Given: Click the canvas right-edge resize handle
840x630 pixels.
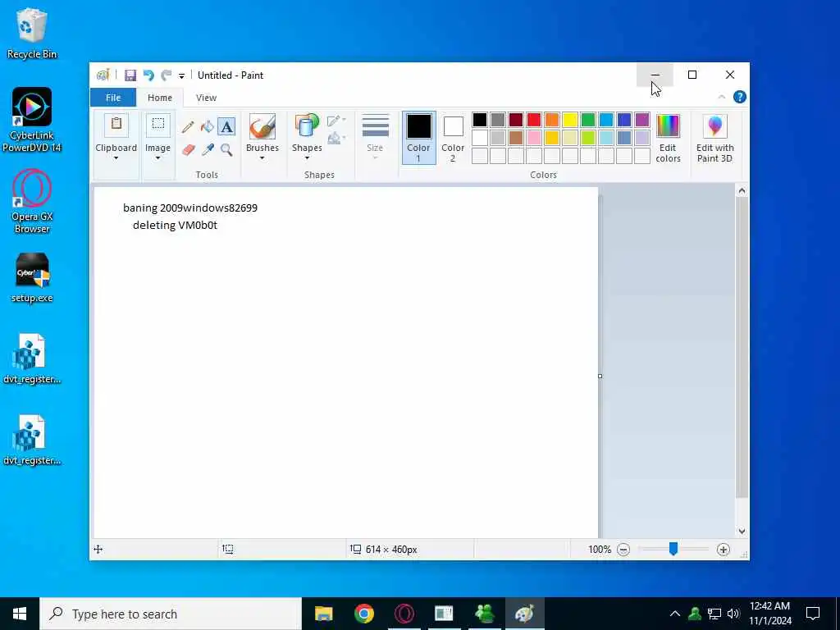Looking at the screenshot, I should (x=600, y=376).
